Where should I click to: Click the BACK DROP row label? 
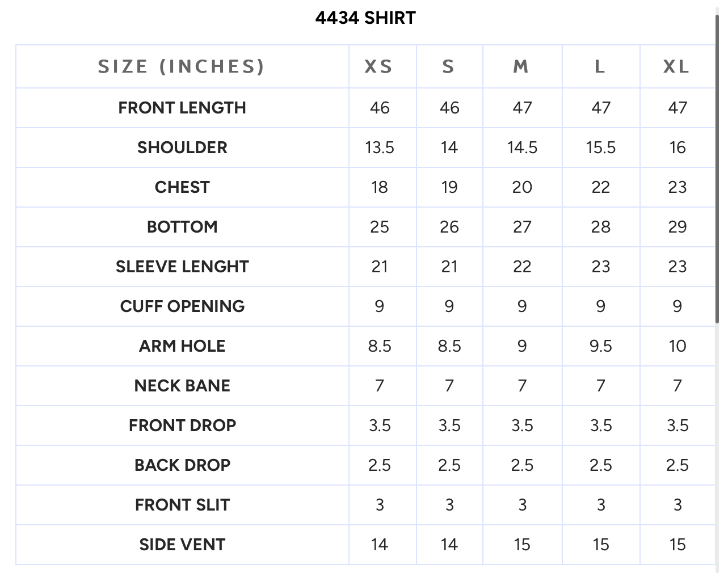(x=182, y=465)
